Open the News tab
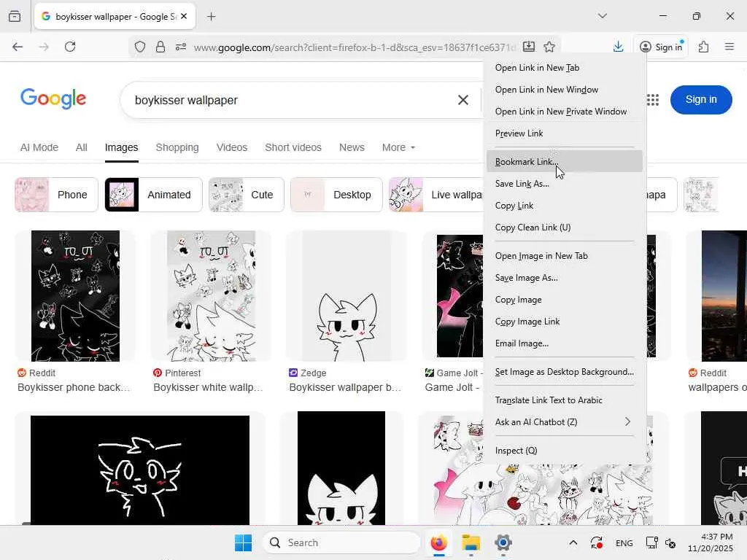 click(x=352, y=147)
